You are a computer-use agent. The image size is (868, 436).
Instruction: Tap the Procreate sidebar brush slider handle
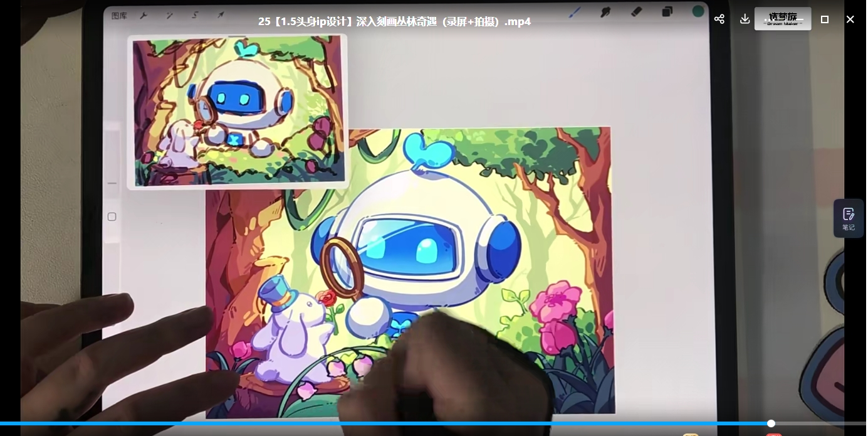coord(112,184)
